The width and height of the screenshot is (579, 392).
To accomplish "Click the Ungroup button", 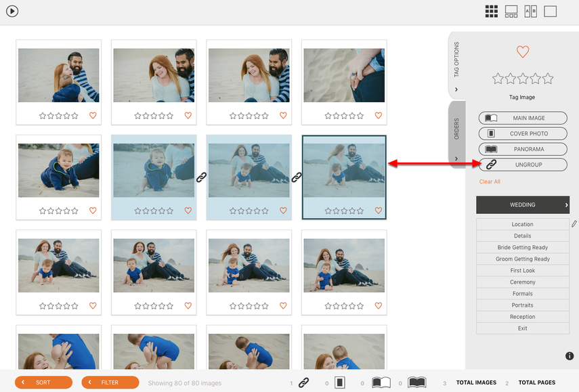I will click(x=523, y=165).
